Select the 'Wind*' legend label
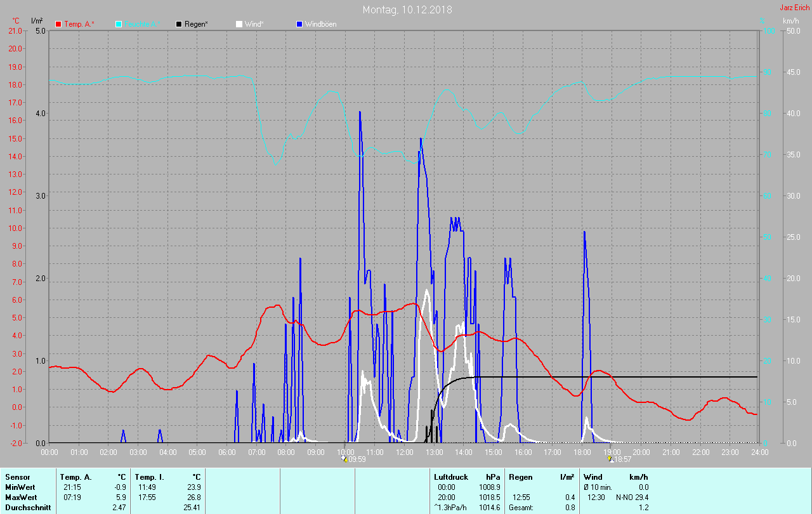The image size is (812, 514). (254, 24)
